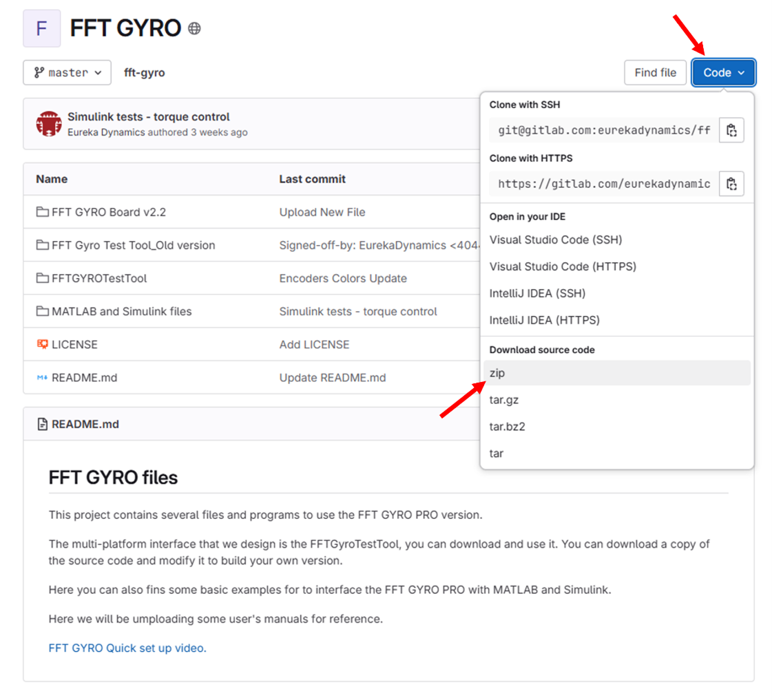
Task: Click the LICENSE file icon
Action: point(43,344)
